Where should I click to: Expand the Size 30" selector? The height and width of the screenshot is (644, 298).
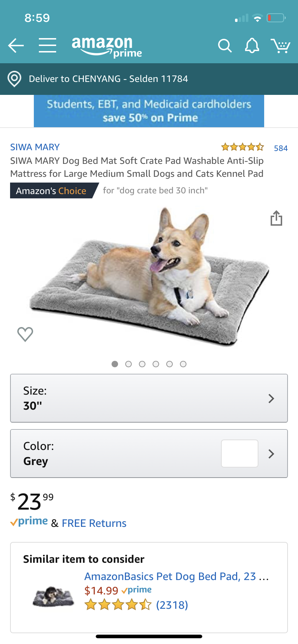click(x=149, y=398)
